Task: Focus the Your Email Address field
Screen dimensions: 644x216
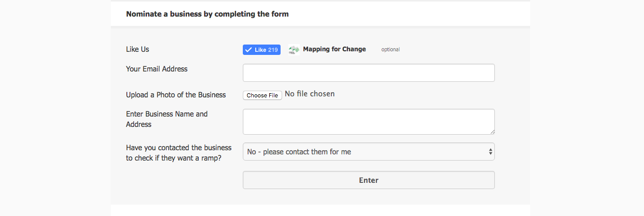Action: click(369, 73)
